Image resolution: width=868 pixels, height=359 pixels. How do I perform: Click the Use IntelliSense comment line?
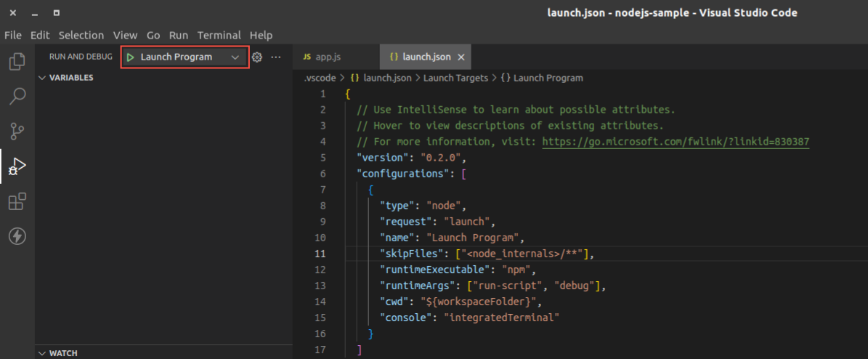click(516, 109)
